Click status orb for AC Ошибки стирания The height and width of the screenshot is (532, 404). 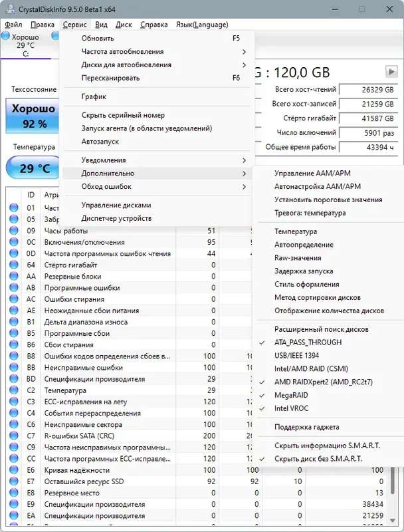[14, 299]
